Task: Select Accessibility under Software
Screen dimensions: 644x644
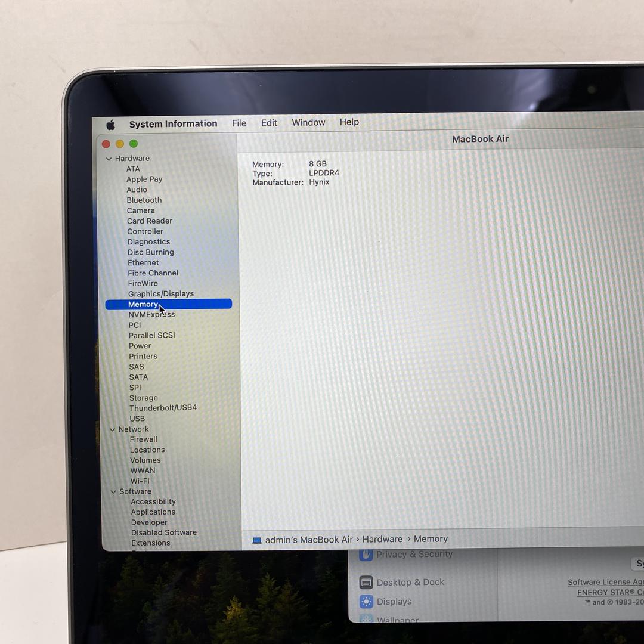Action: (153, 502)
